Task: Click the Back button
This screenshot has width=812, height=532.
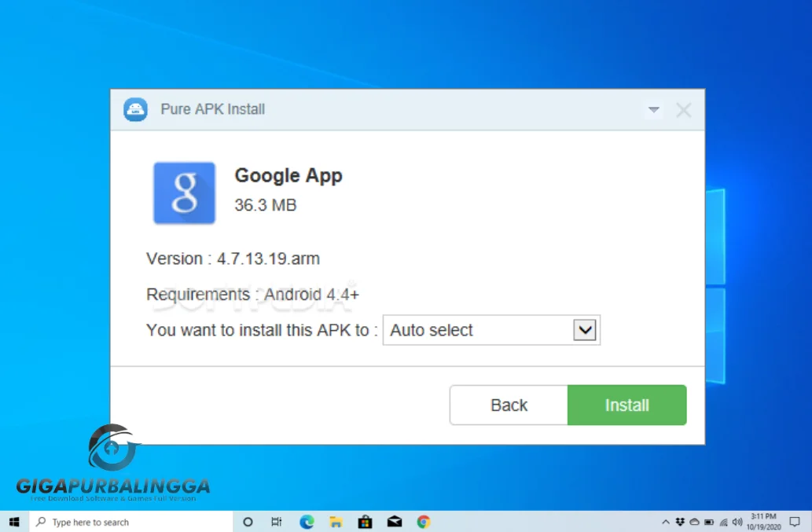Action: [x=509, y=405]
